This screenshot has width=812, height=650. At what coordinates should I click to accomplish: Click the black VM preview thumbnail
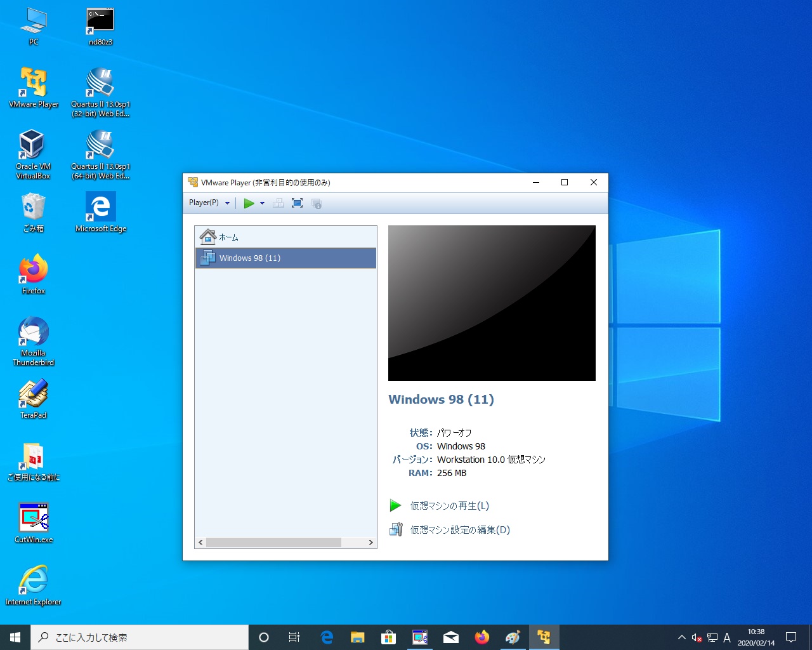[492, 303]
